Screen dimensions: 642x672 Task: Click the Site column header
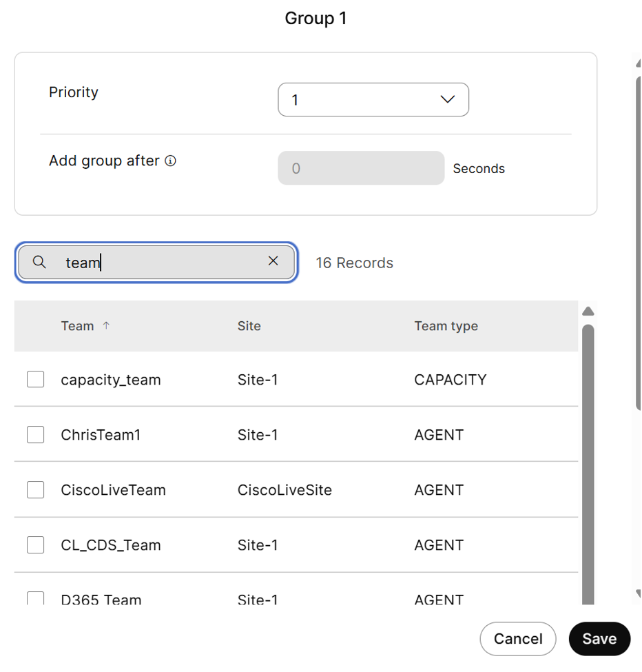click(249, 326)
